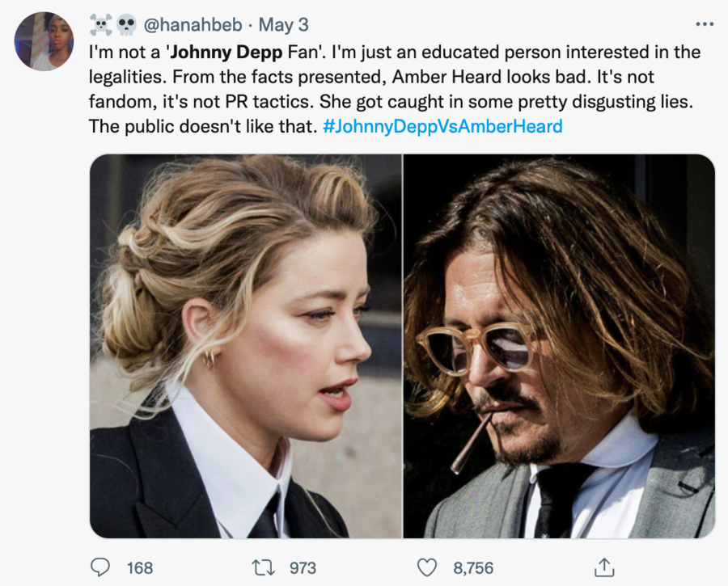This screenshot has height=586, width=728.
Task: Click the skull-and-crossbones emoji display name
Action: tap(101, 25)
